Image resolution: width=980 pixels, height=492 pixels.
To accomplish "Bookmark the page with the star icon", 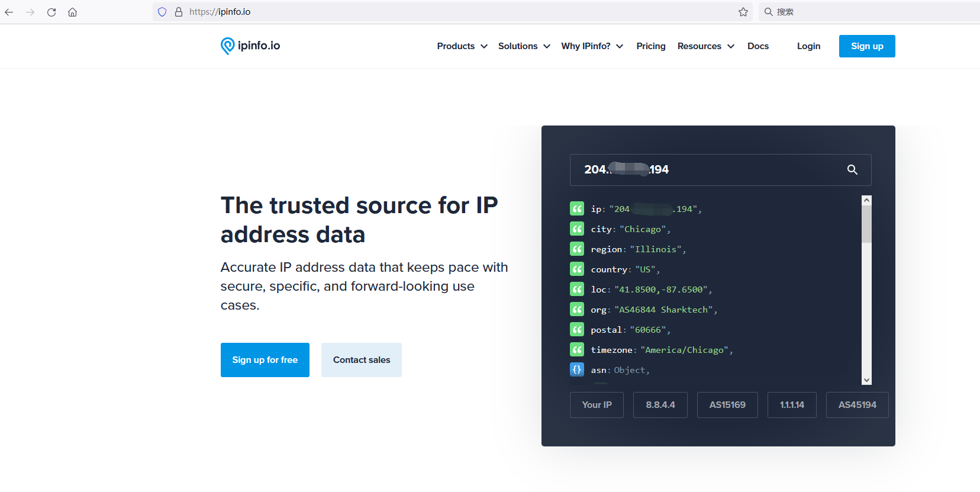I will tap(743, 12).
